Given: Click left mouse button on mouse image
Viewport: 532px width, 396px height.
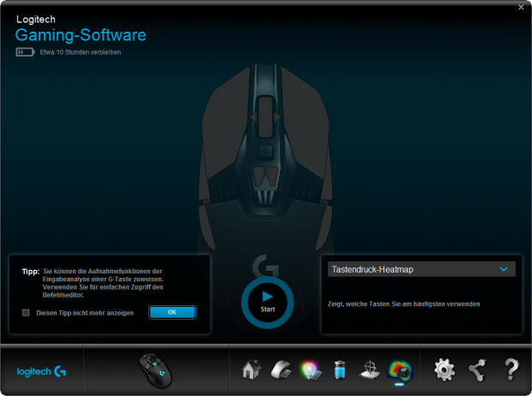Looking at the screenshot, I should (227, 122).
